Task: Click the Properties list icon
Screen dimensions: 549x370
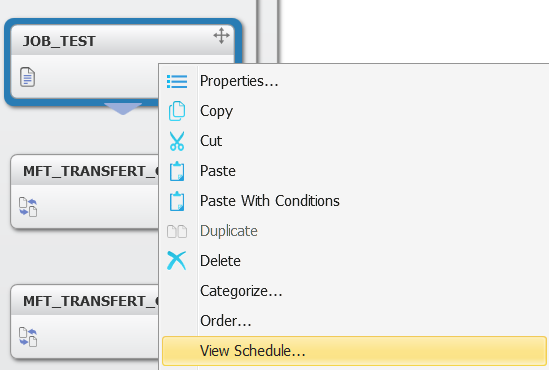Action: (x=177, y=81)
